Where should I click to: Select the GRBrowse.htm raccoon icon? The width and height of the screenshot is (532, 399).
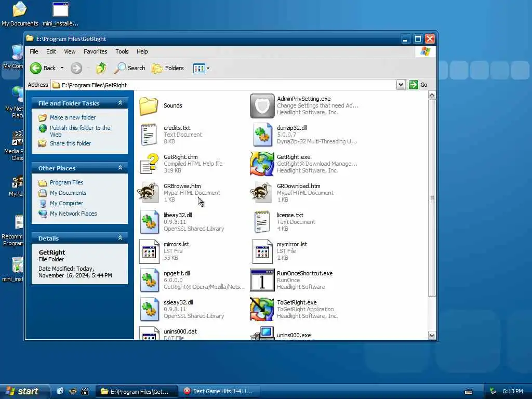148,193
